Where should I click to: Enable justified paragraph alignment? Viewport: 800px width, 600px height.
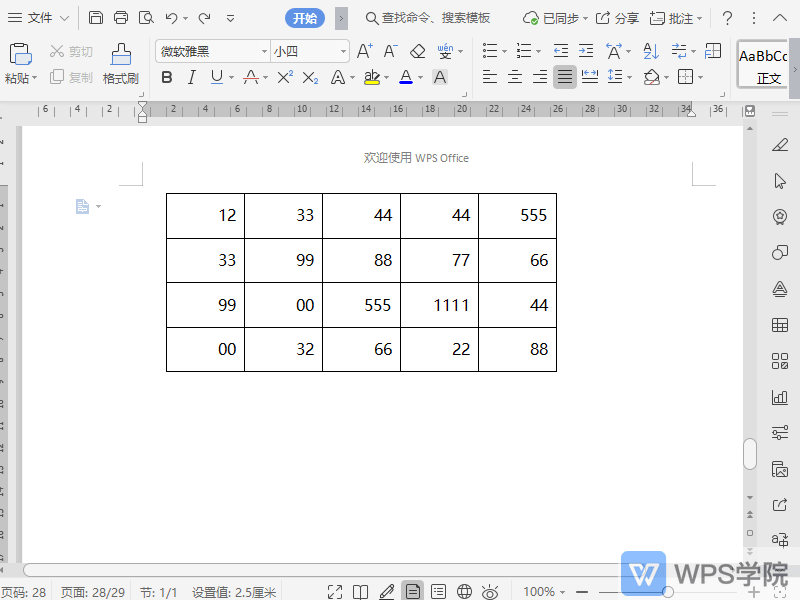(565, 77)
